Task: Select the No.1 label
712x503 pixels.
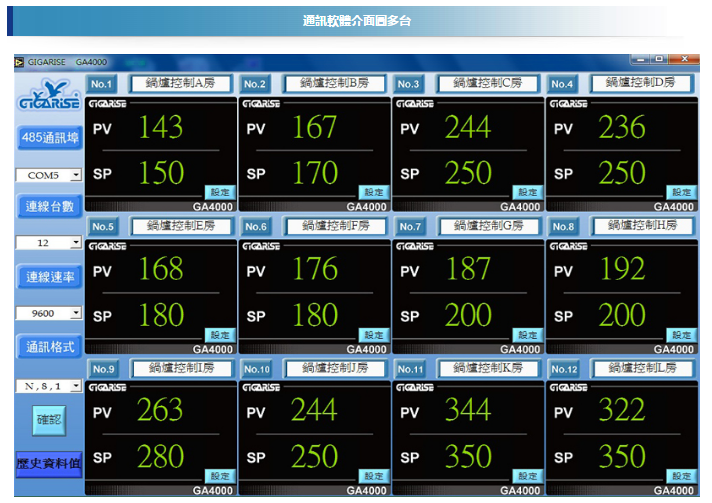Action: click(x=101, y=84)
